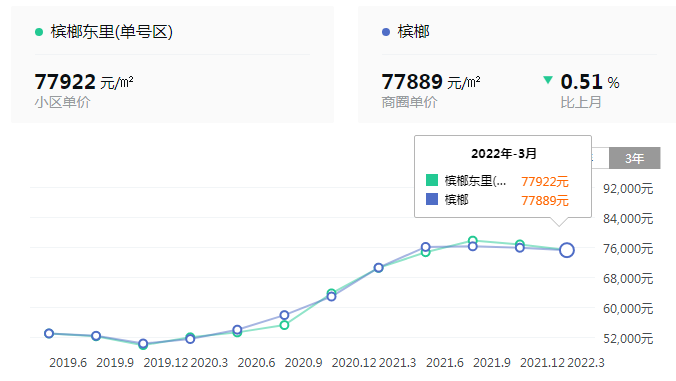This screenshot has height=381, width=676.
Task: Click the lowest data point at 2019.12
Action: coord(143,344)
